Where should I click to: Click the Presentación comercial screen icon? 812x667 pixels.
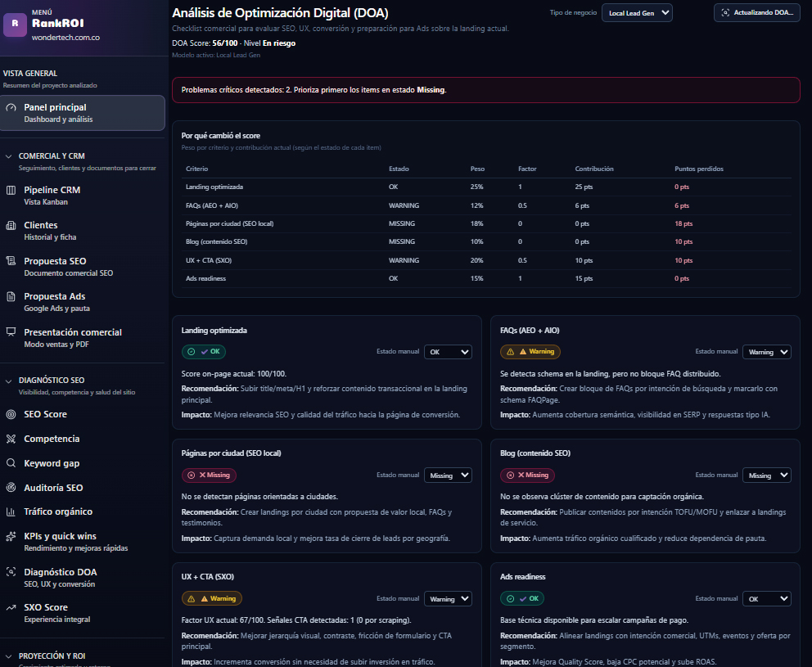coord(11,332)
